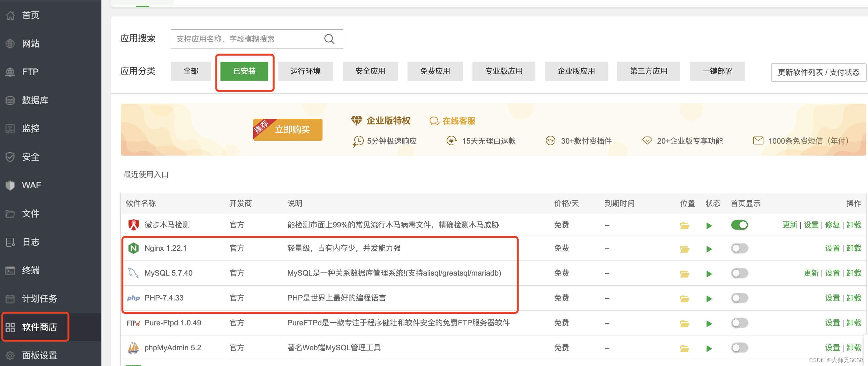Click 更新 for 微步木马检测
Image resolution: width=868 pixels, height=366 pixels.
tap(790, 225)
